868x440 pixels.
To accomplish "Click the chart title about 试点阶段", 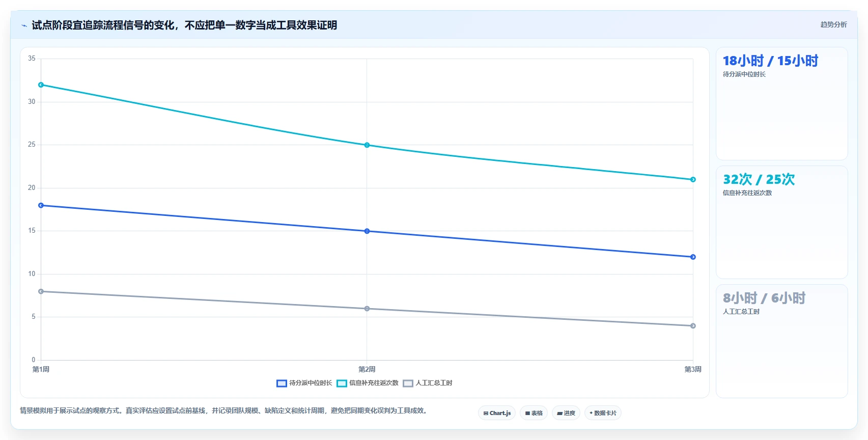I will pos(184,25).
